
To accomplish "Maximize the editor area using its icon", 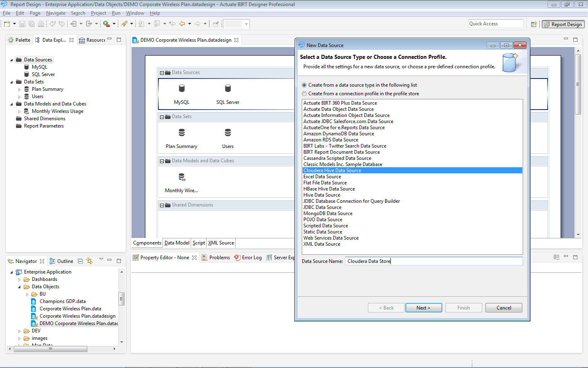I will pyautogui.click(x=575, y=40).
